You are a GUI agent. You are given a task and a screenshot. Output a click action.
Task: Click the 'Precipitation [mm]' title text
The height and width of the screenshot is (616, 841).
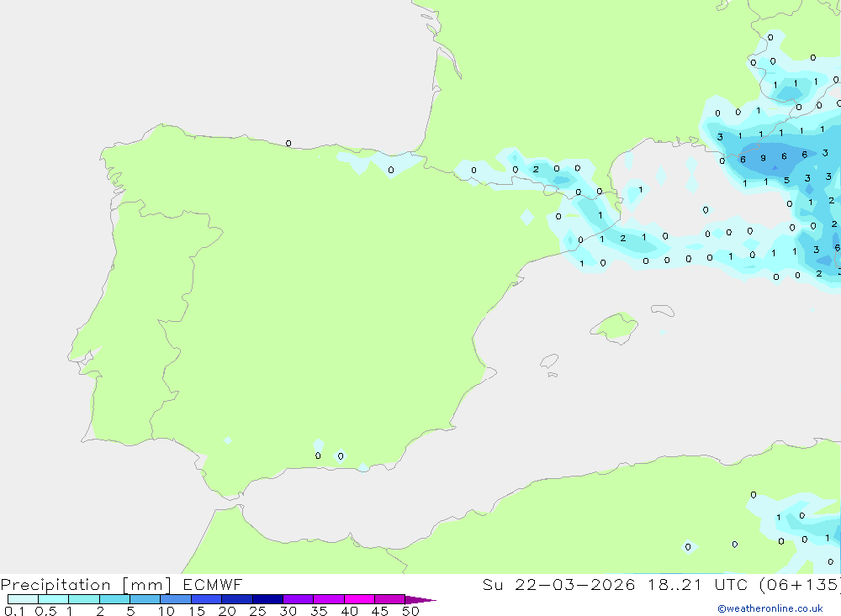point(86,585)
